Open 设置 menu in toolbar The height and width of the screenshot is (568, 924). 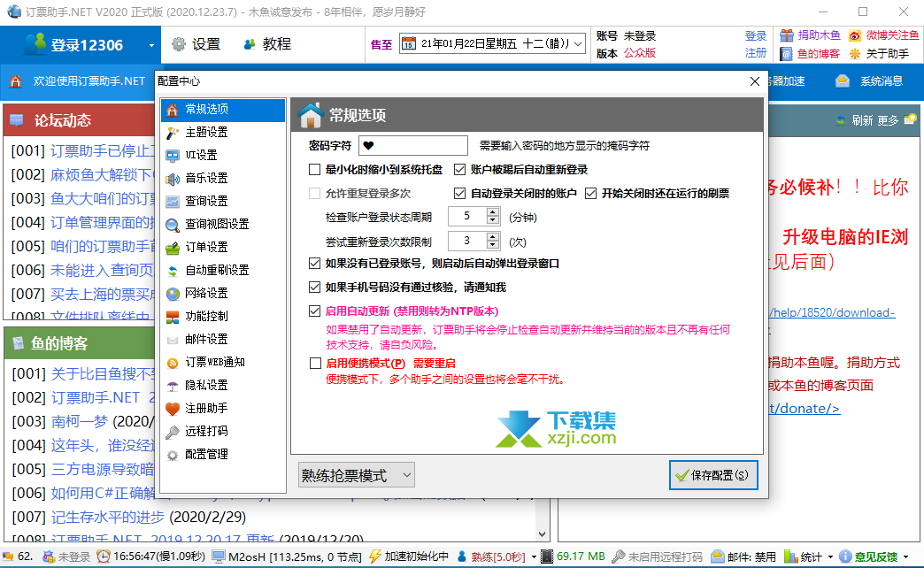(196, 44)
